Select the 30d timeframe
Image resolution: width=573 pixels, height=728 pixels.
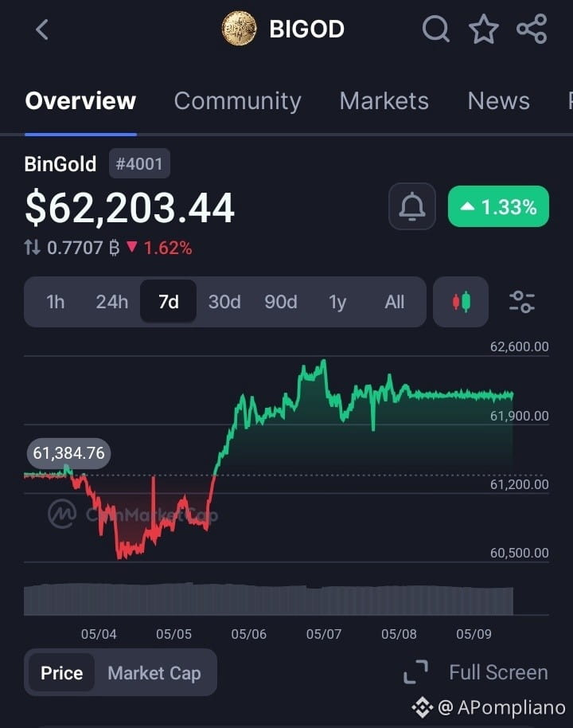(x=224, y=302)
